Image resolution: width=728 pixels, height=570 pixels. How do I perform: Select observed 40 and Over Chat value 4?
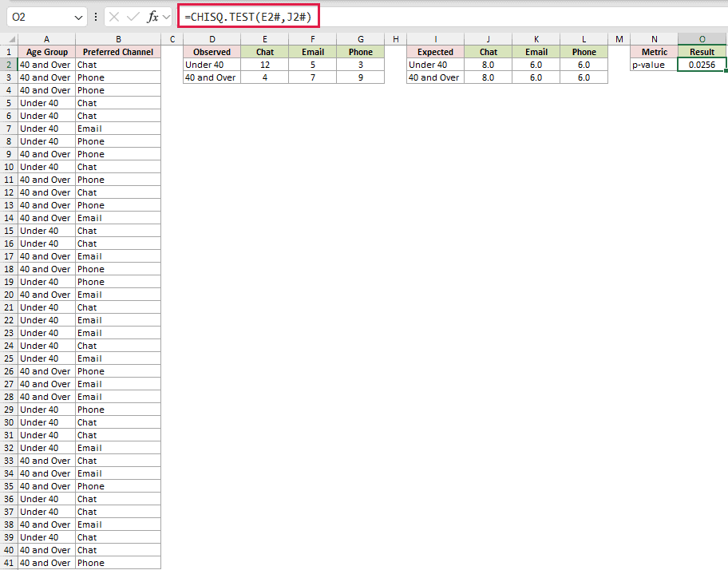(x=265, y=77)
